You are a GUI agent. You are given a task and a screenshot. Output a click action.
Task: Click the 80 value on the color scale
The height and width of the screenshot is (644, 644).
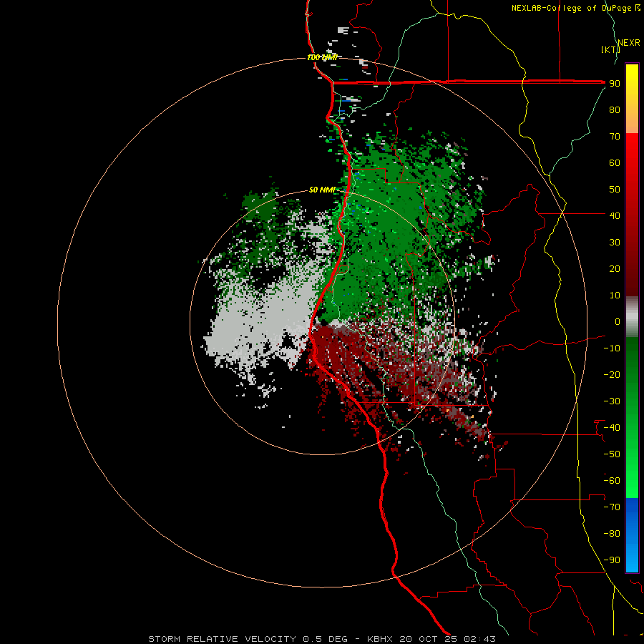tap(615, 109)
